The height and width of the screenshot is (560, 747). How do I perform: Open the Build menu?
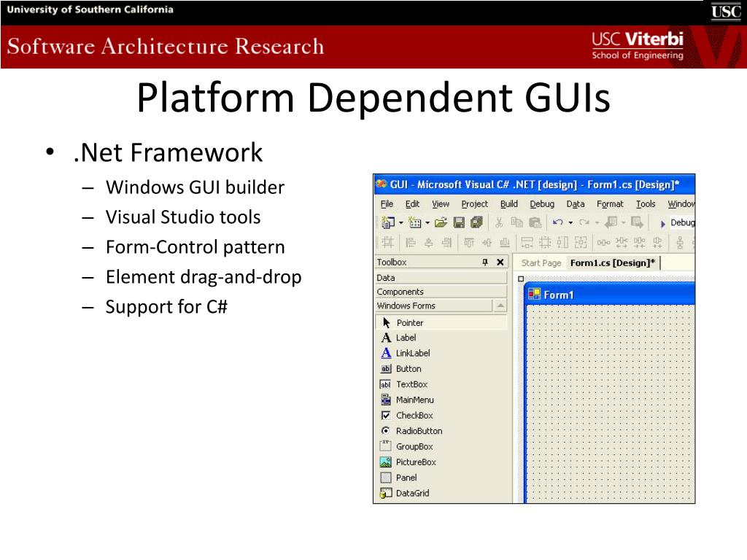click(508, 204)
